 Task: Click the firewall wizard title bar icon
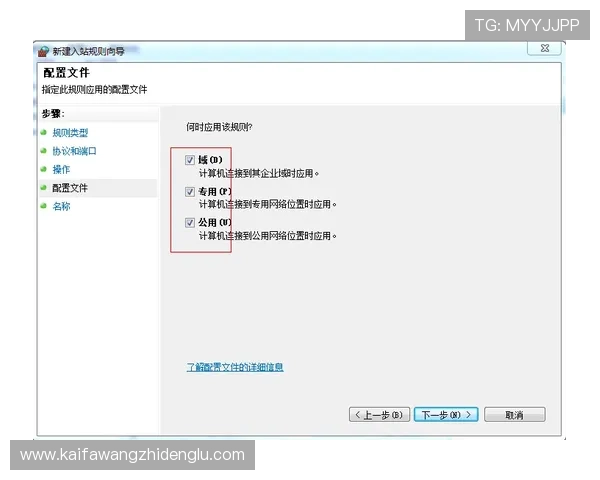pyautogui.click(x=43, y=51)
